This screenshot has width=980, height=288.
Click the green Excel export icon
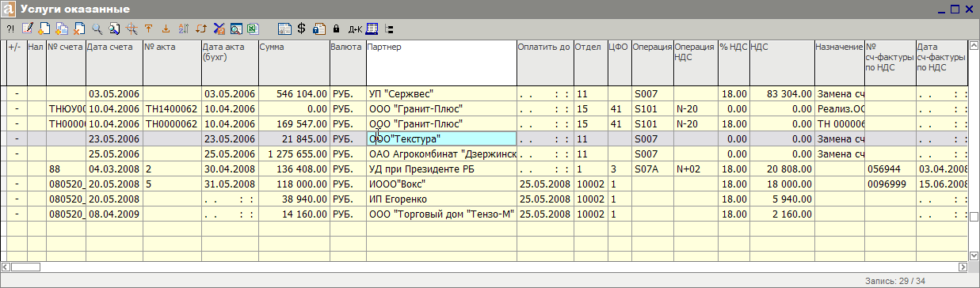pos(253,28)
